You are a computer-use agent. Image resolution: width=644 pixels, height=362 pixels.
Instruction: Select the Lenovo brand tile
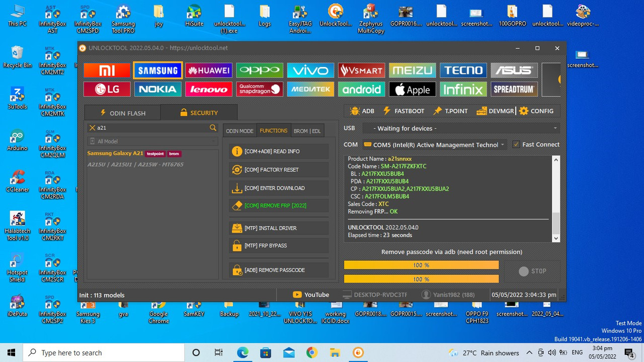coord(209,89)
